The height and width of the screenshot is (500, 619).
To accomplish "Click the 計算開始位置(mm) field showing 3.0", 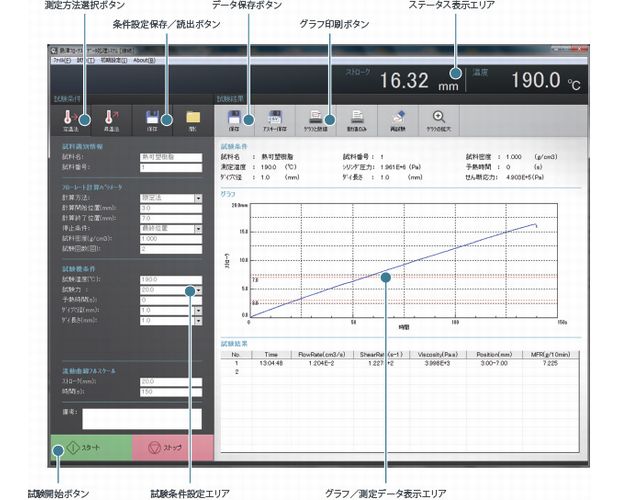I will (171, 208).
